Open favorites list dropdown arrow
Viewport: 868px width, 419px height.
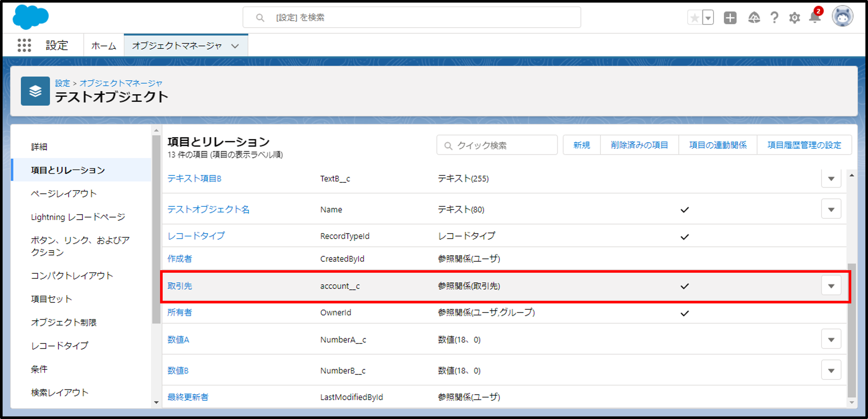pyautogui.click(x=708, y=18)
